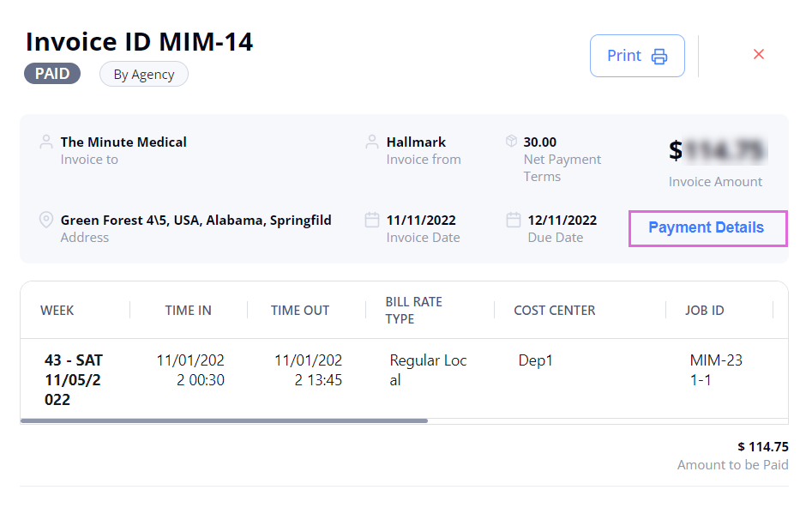Click the location pin icon by Address
This screenshot has height=508, width=812.
(x=46, y=220)
